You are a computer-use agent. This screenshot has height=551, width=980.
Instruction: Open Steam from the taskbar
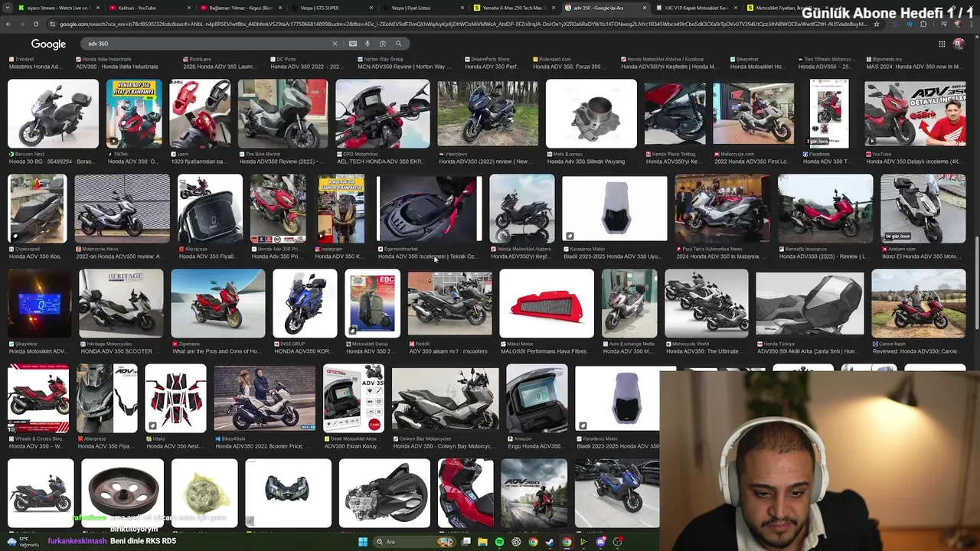[x=550, y=542]
